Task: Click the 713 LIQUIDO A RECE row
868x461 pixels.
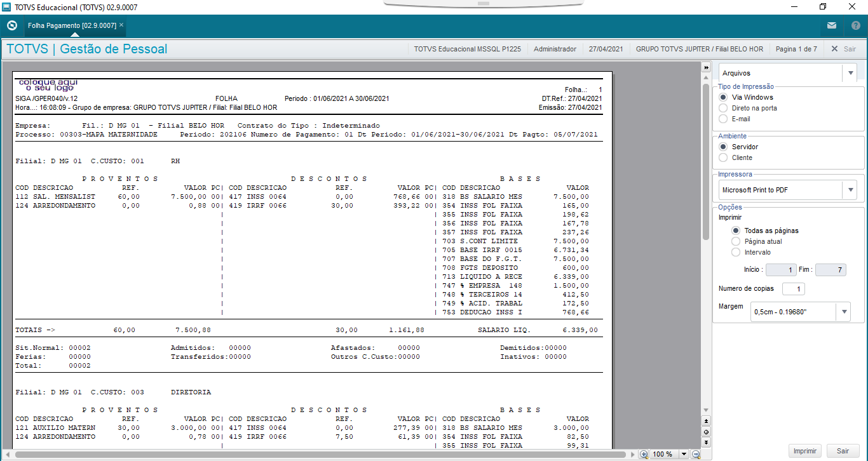Action: click(515, 277)
